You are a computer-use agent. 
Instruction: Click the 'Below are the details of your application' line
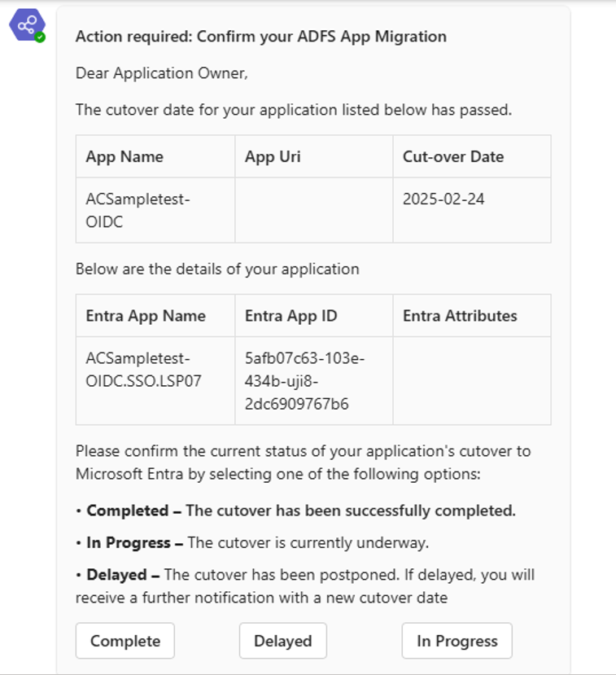click(x=217, y=269)
